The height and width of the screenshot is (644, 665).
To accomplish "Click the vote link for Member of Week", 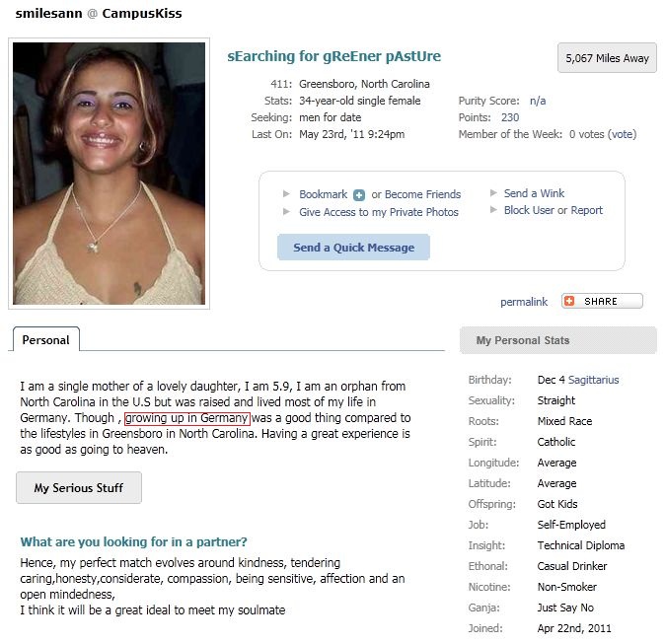I will 622,134.
